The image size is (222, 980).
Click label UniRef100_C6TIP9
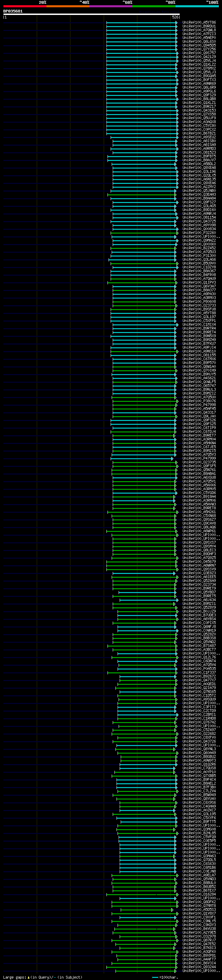tap(199, 428)
